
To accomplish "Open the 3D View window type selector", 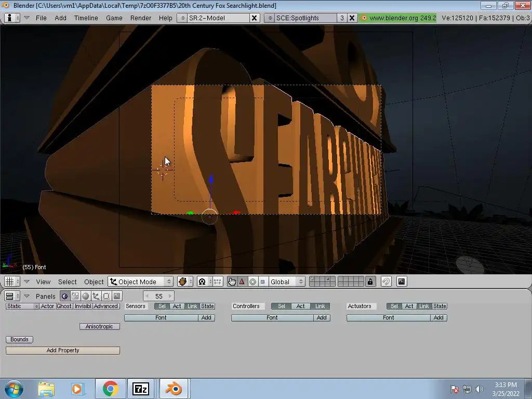I will 12,282.
